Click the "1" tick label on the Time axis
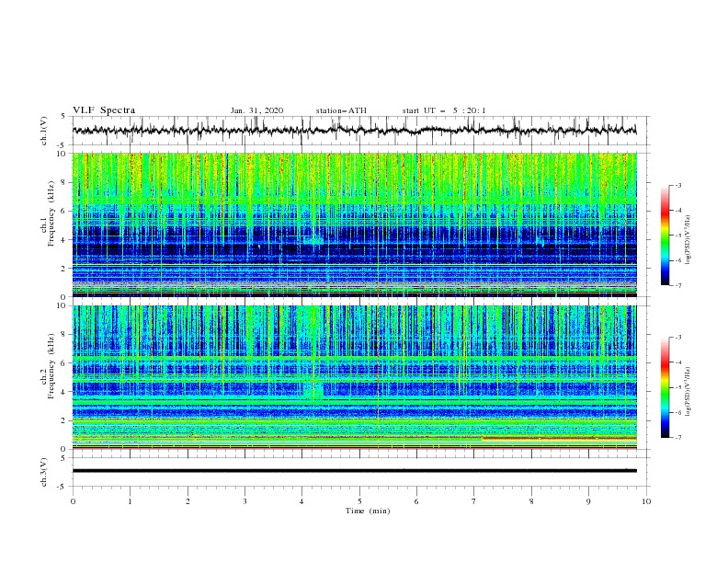Image resolution: width=728 pixels, height=563 pixels. tap(130, 501)
